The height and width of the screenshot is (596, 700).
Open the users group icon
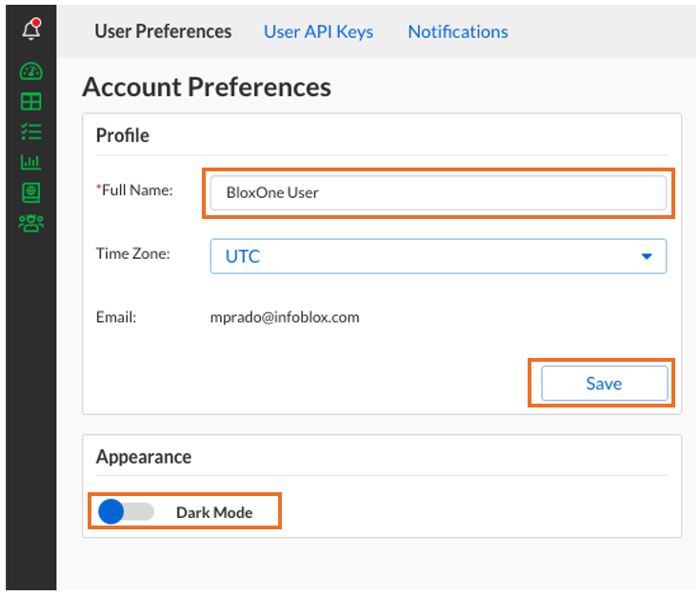(x=30, y=224)
